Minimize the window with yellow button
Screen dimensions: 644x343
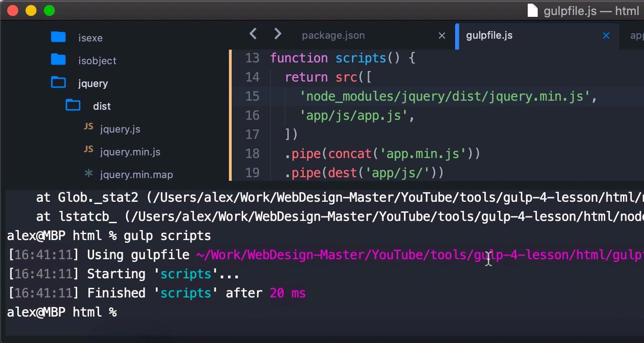coord(31,10)
